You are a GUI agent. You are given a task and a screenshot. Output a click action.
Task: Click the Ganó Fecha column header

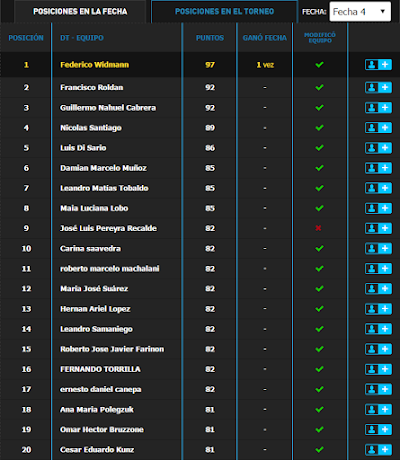pos(265,38)
